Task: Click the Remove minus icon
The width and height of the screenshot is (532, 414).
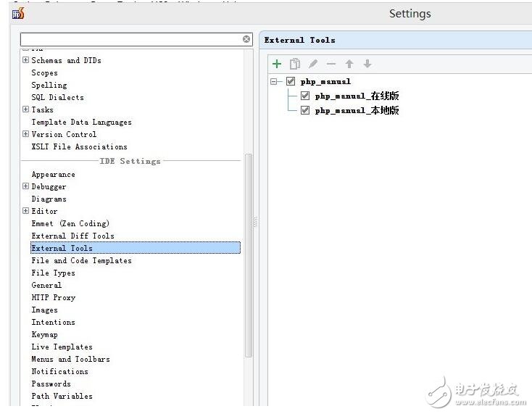Action: click(331, 64)
